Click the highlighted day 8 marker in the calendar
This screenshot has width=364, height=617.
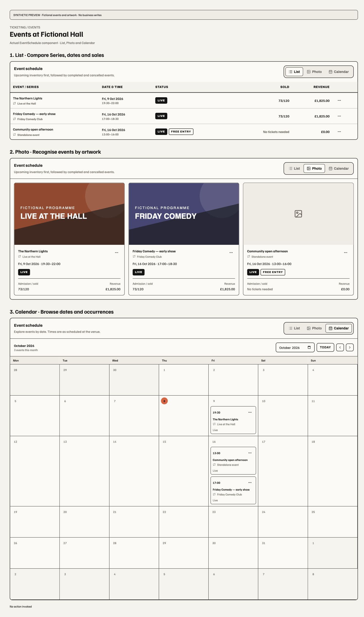pyautogui.click(x=164, y=401)
